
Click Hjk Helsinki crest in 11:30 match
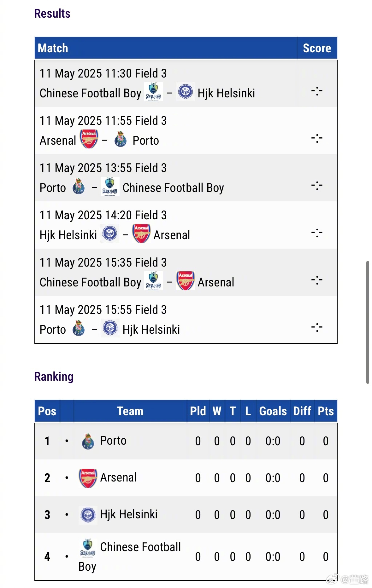click(x=186, y=92)
